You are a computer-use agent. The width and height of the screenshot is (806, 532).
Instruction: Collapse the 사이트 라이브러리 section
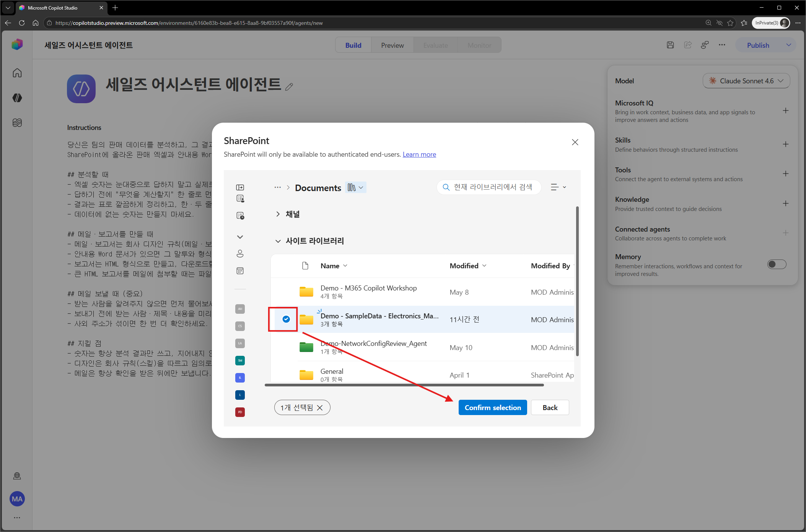tap(278, 241)
